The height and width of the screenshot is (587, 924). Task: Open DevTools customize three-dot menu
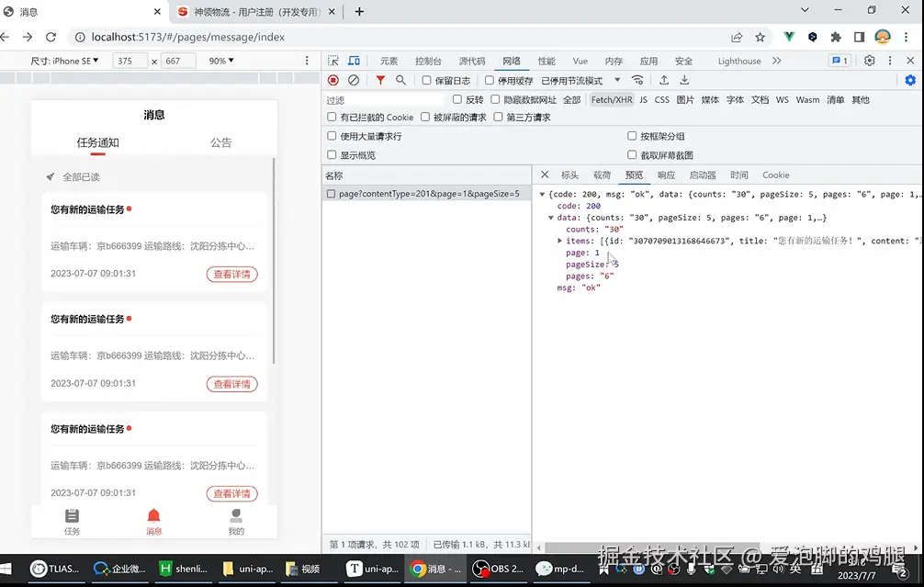(x=890, y=61)
